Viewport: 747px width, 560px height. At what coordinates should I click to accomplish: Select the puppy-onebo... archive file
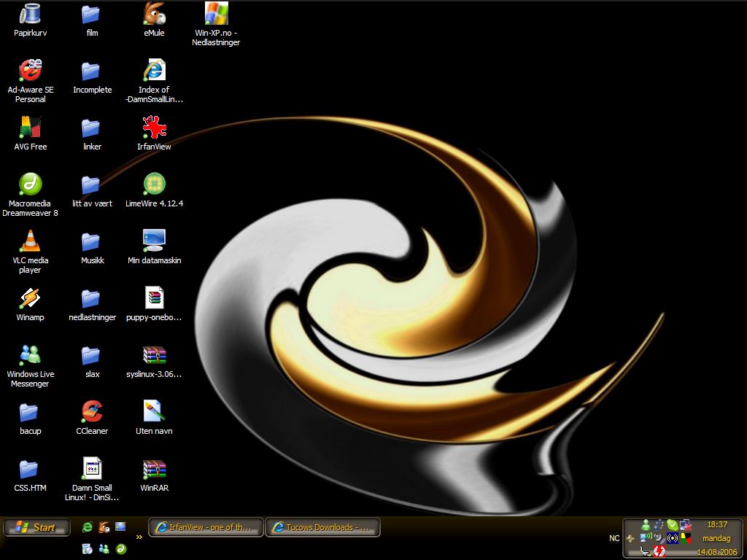pyautogui.click(x=154, y=304)
